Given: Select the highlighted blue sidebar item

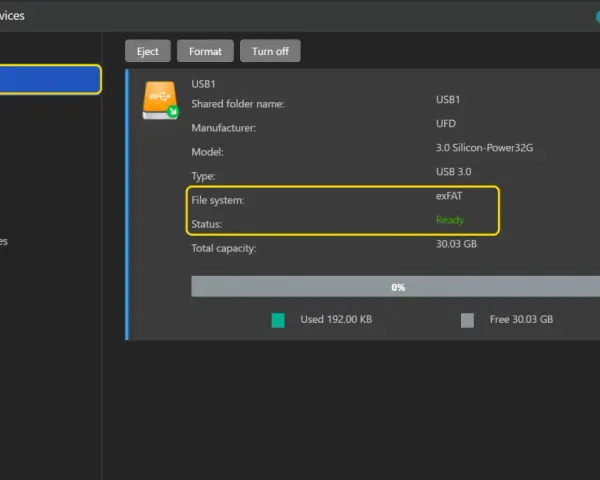Looking at the screenshot, I should (51, 79).
